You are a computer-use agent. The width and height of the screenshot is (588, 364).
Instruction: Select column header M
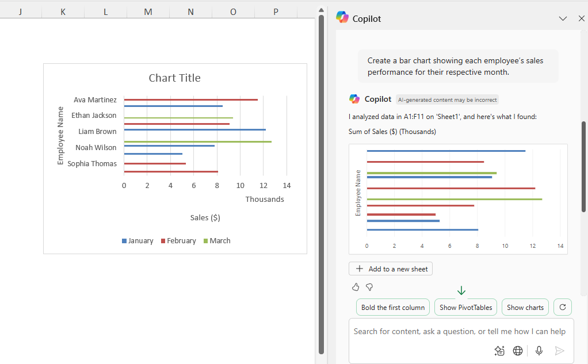point(148,11)
